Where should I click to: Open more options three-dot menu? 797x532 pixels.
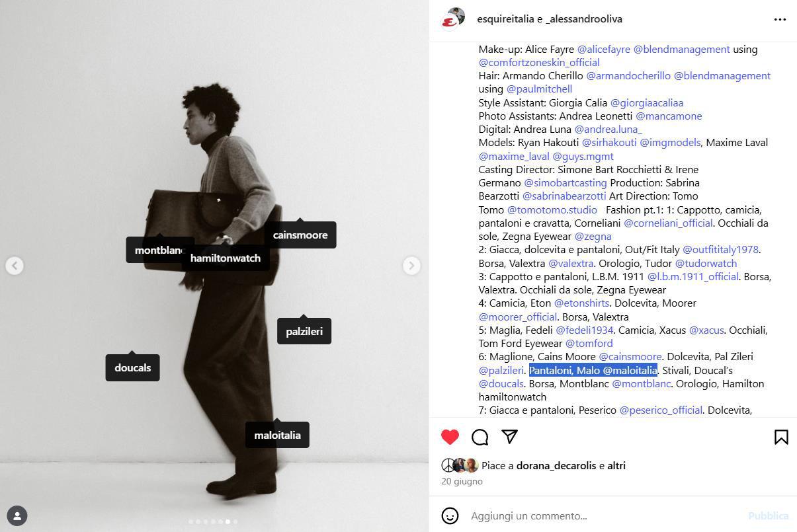click(780, 19)
